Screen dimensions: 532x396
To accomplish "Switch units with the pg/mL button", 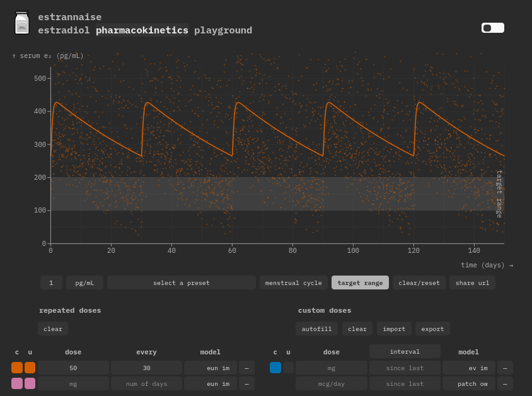I will tap(84, 282).
